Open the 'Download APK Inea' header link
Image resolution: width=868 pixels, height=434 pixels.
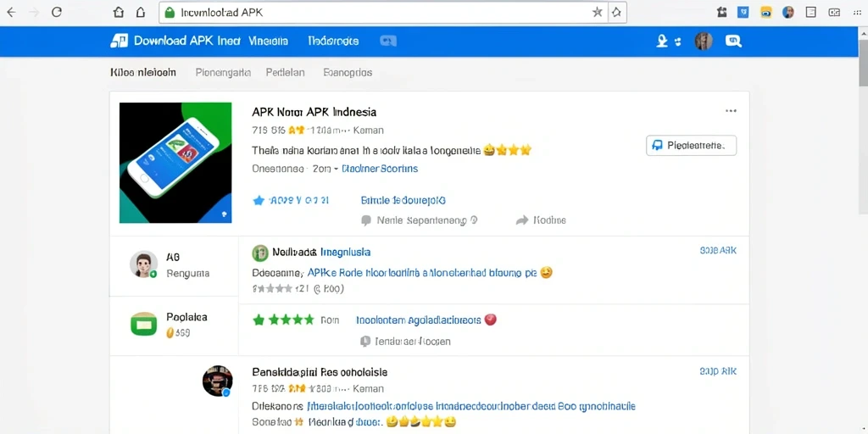187,41
